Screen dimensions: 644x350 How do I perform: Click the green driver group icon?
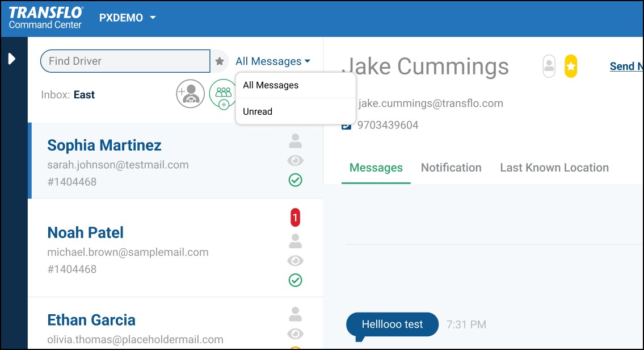pos(222,94)
